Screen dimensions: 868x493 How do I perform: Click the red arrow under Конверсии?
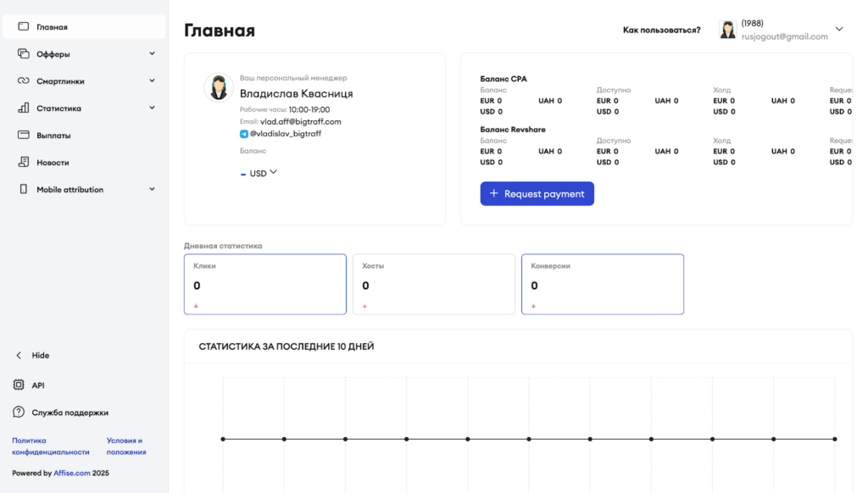(x=534, y=306)
